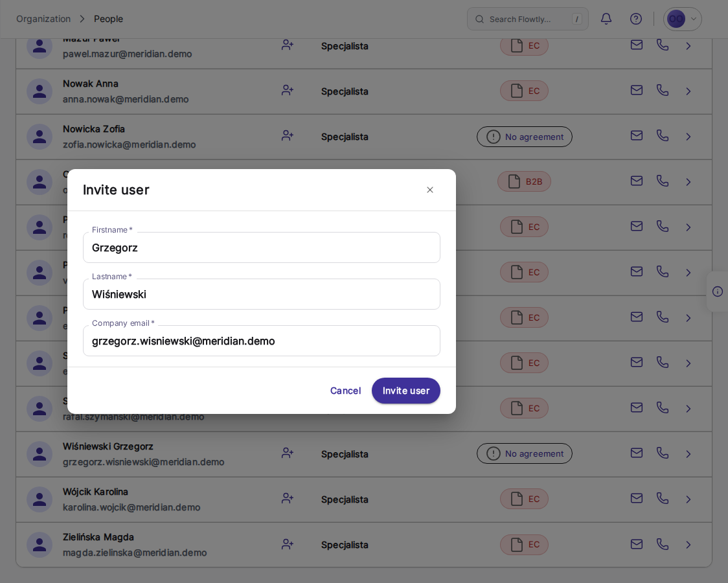Click Wójcik Karolina's EC badge
This screenshot has height=583, width=728.
(x=524, y=499)
